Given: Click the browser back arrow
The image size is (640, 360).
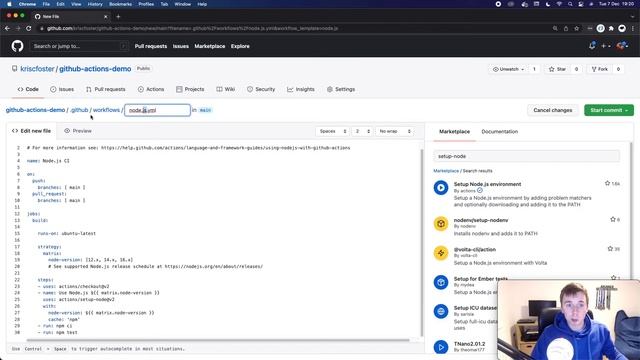Looking at the screenshot, I should click(7, 28).
